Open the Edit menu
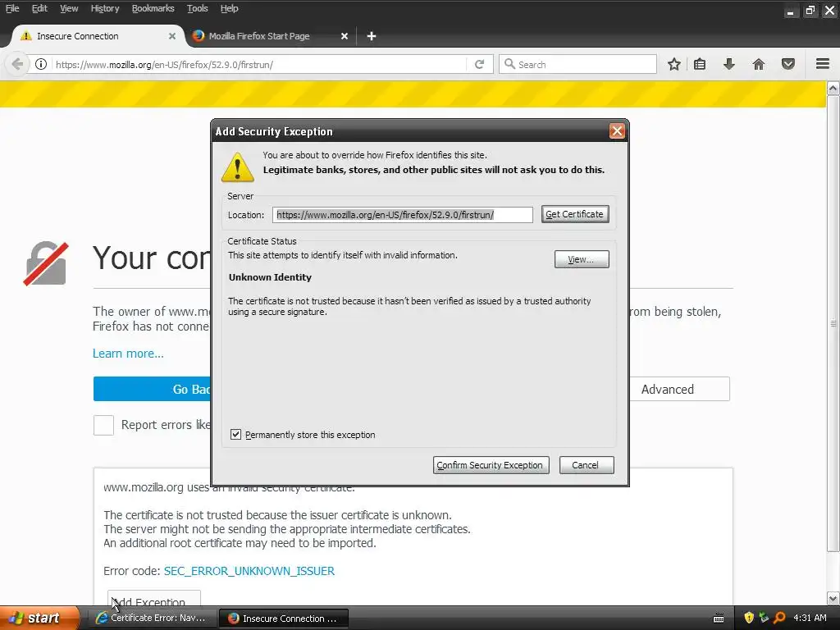840x630 pixels. (39, 8)
